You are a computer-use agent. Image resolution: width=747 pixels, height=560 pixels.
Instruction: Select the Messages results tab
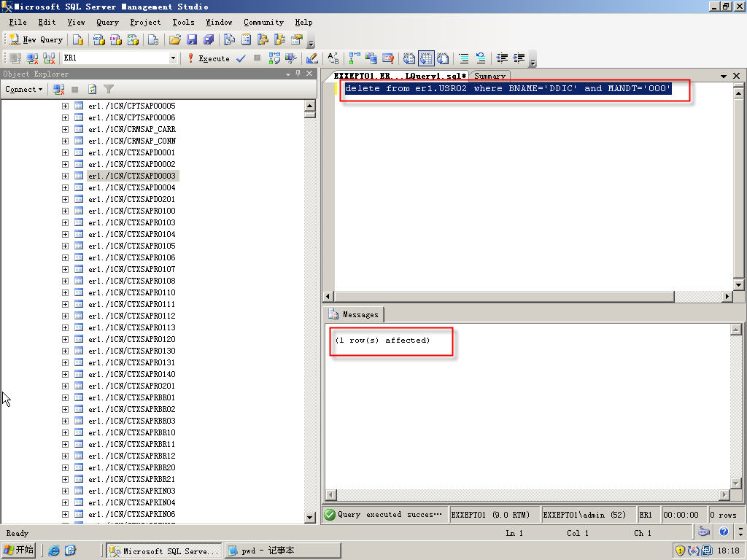pyautogui.click(x=355, y=314)
